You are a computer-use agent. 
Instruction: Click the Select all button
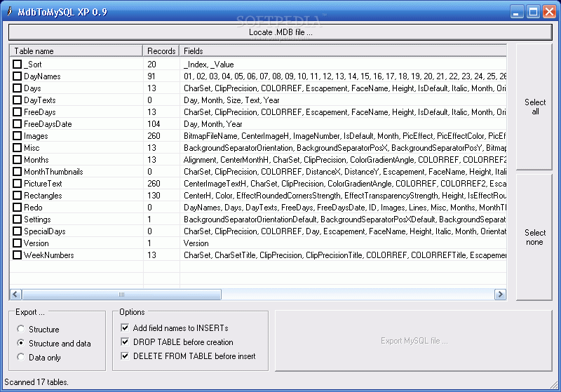coord(534,107)
